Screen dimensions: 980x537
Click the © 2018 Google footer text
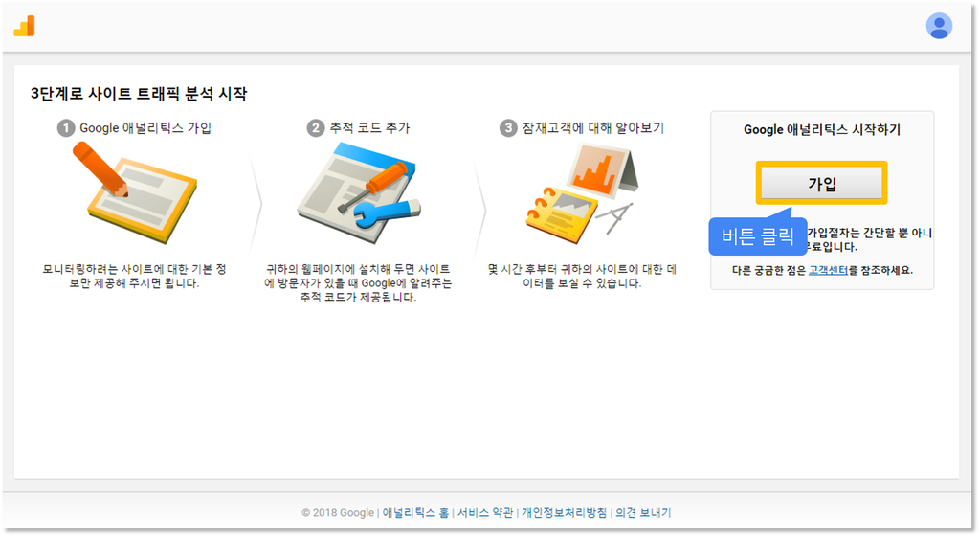pyautogui.click(x=338, y=513)
